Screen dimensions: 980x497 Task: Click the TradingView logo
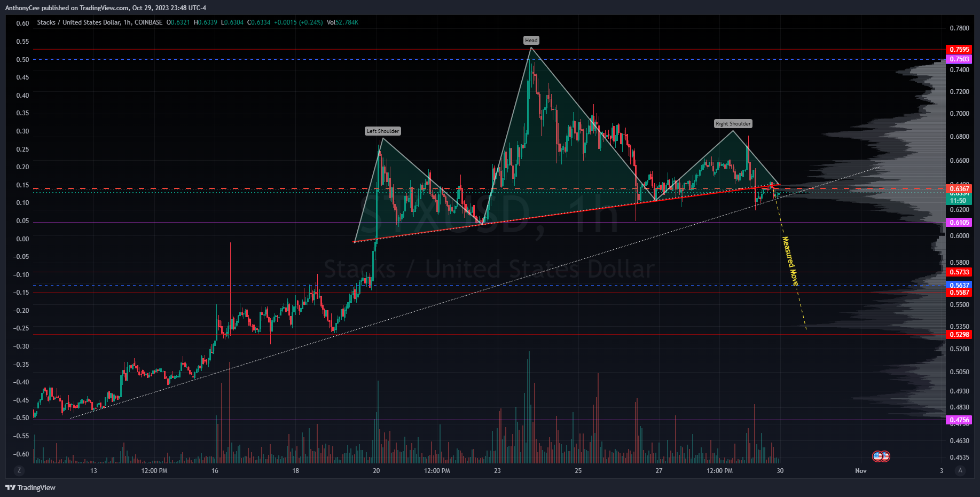[x=30, y=487]
